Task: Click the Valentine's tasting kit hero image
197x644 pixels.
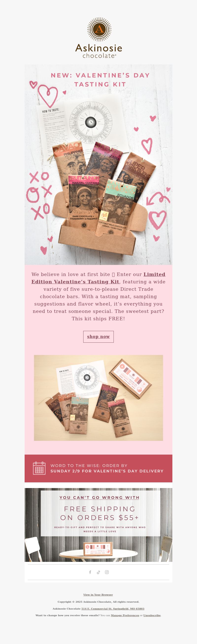Action: coord(98,165)
